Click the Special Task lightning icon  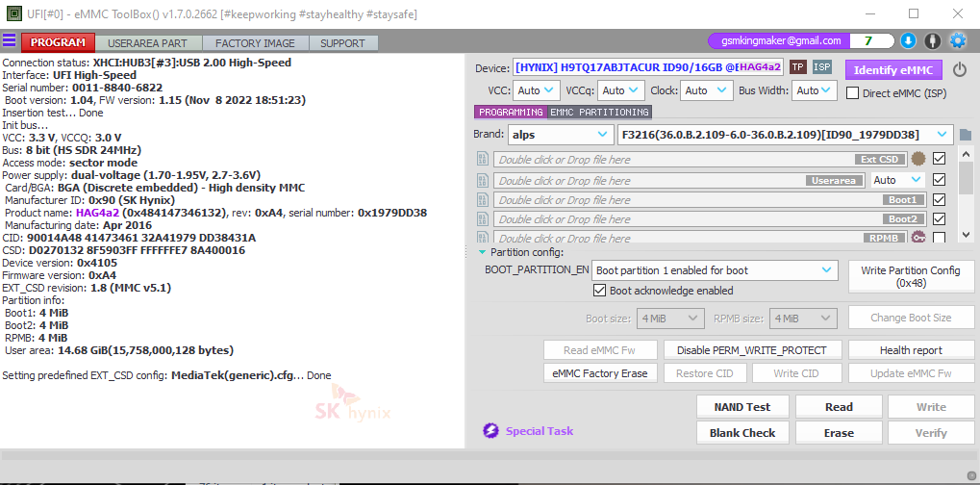click(490, 430)
